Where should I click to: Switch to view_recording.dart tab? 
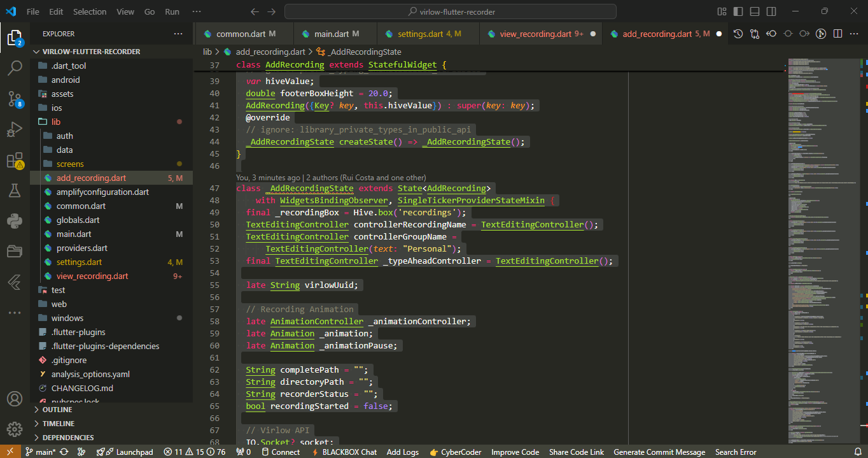point(541,34)
